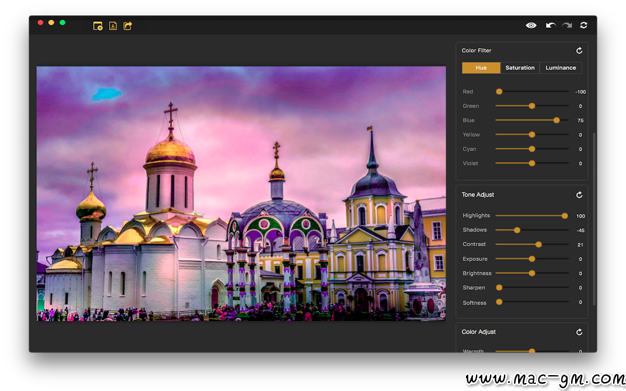Click the Color Adjust panel title
Screen dimensions: 626x391
click(x=479, y=332)
